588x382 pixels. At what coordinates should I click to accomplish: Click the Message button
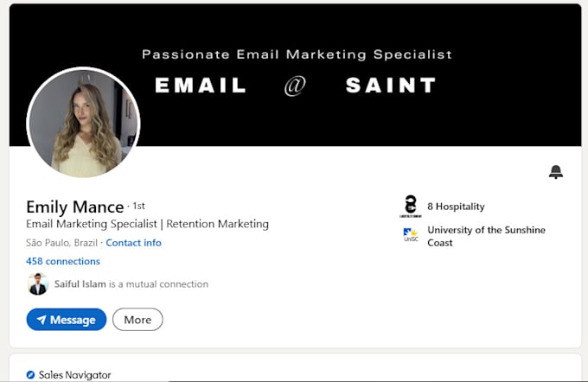click(x=67, y=320)
